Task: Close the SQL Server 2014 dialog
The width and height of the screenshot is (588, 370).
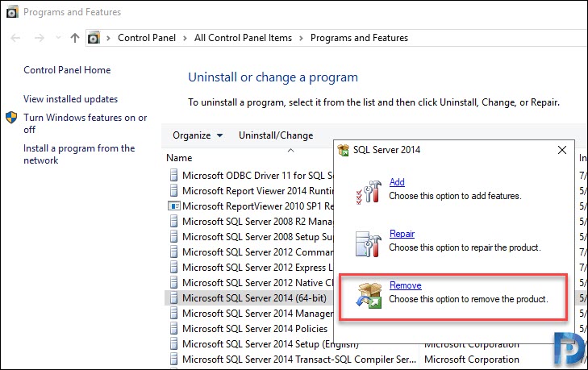Action: [561, 150]
